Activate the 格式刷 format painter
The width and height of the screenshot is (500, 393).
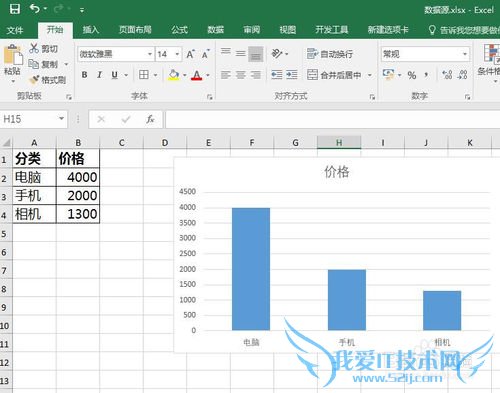pyautogui.click(x=47, y=80)
